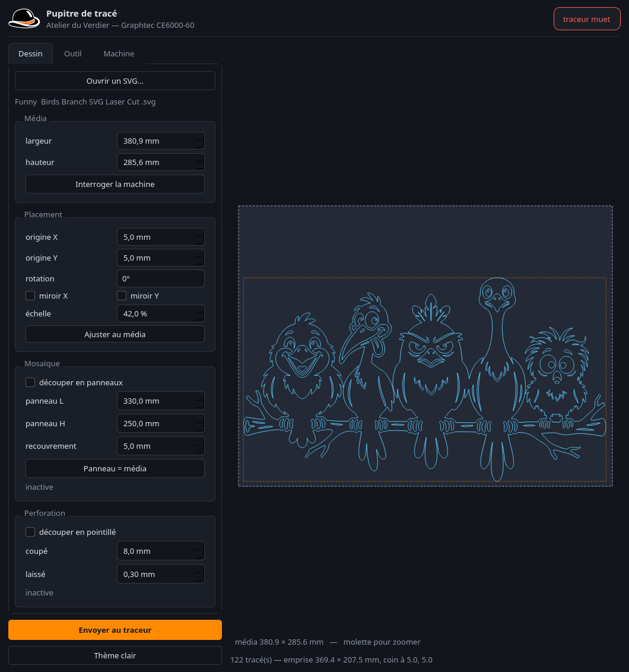This screenshot has width=629, height=672.
Task: Click 'Interroger la machine' button
Action: pyautogui.click(x=115, y=184)
